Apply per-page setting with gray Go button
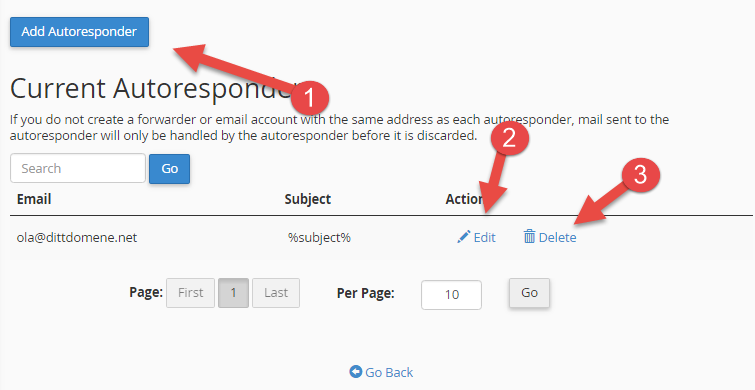The image size is (755, 390). [x=529, y=293]
